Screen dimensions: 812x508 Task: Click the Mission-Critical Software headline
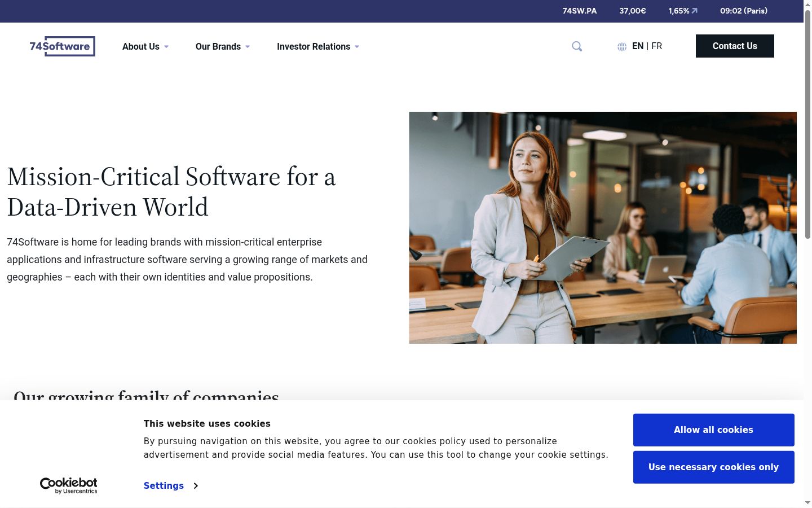171,192
